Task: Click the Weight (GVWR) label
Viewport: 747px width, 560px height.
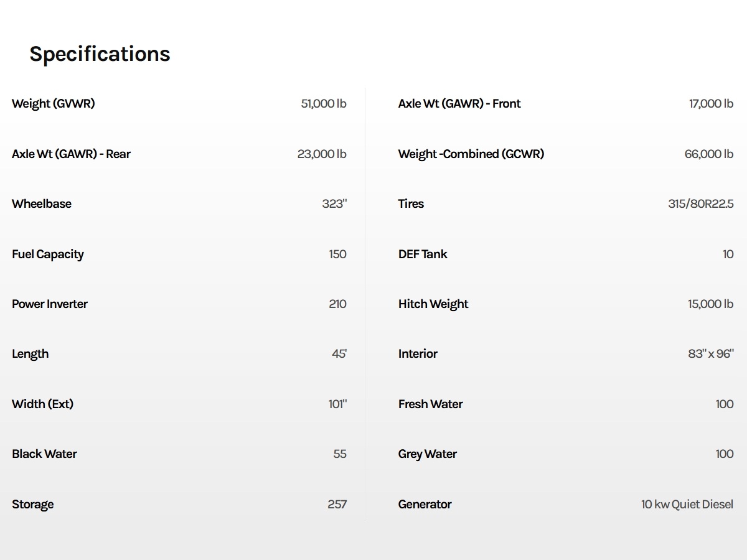Action: 54,104
